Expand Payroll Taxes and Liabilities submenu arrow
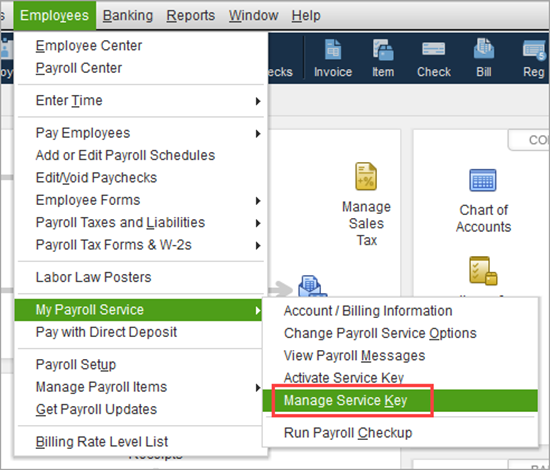Image resolution: width=550 pixels, height=470 pixels. click(x=258, y=223)
